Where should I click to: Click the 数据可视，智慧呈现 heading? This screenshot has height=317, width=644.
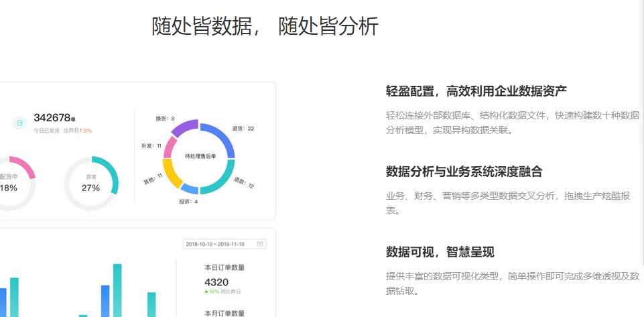(x=440, y=252)
